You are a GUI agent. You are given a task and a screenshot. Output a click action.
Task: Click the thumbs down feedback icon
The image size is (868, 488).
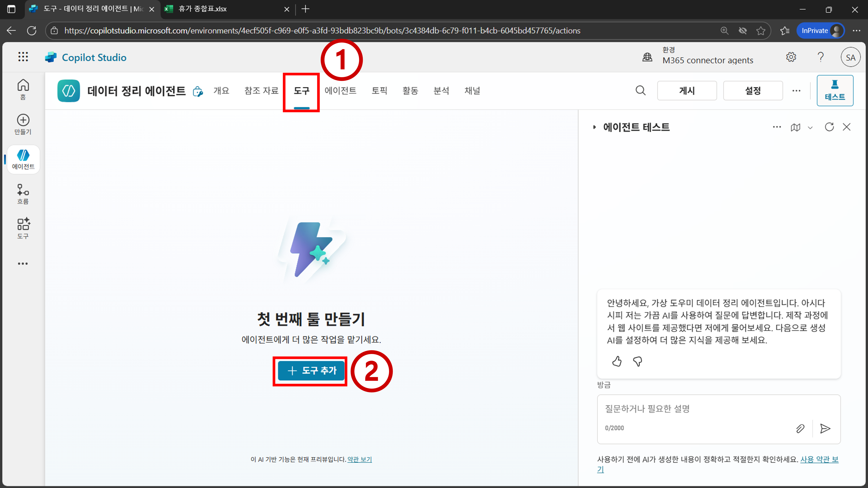(638, 361)
